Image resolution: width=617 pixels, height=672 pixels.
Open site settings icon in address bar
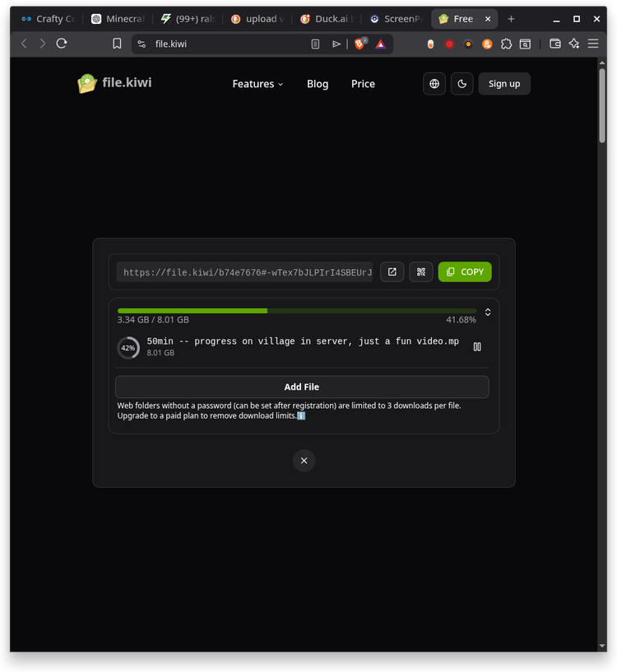click(141, 44)
